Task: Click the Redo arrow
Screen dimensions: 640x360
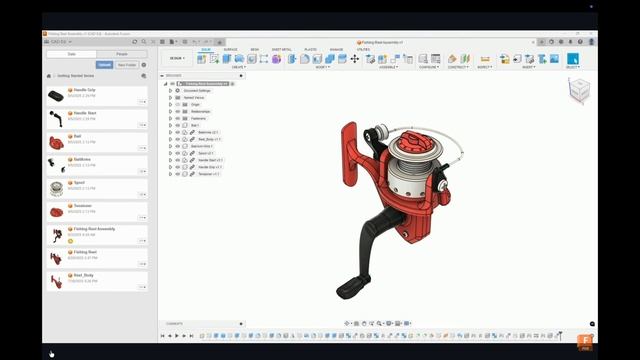Action: pyautogui.click(x=207, y=42)
